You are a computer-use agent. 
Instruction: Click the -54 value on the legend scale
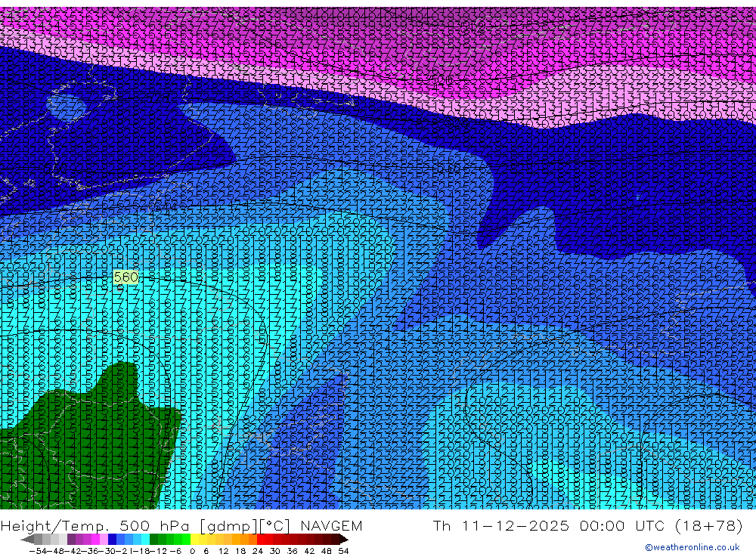point(39,551)
